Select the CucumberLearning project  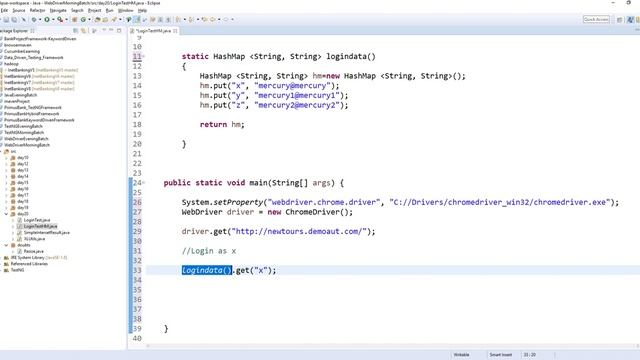22,51
